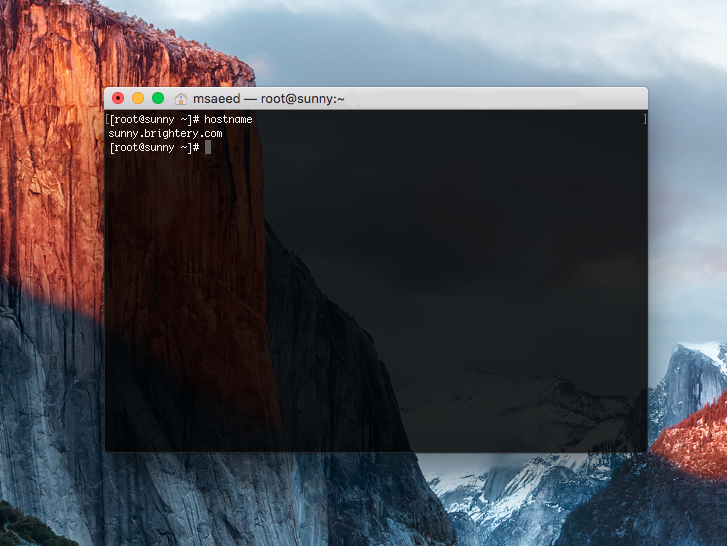Click the cloudy sky on the desktop wallpaper
The image size is (727, 546).
tap(450, 40)
